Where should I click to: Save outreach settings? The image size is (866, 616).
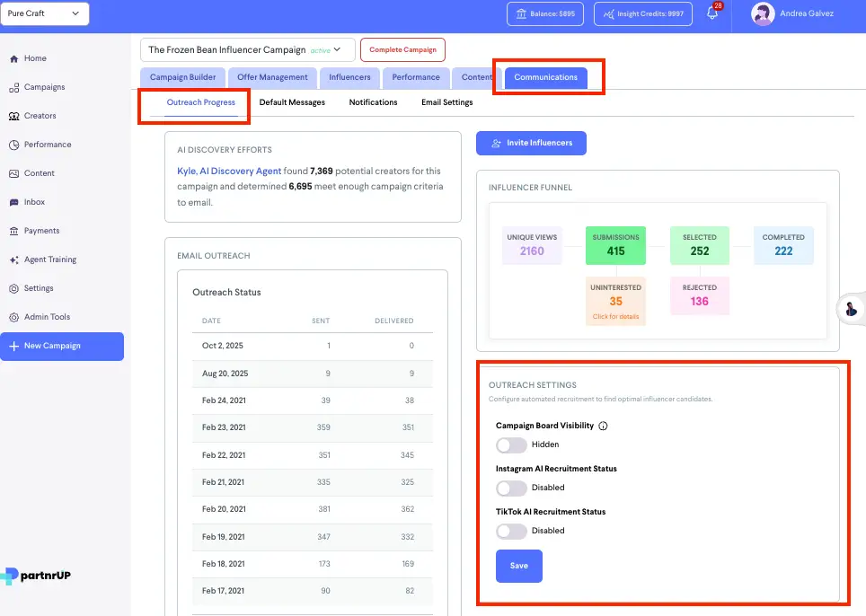pyautogui.click(x=519, y=566)
